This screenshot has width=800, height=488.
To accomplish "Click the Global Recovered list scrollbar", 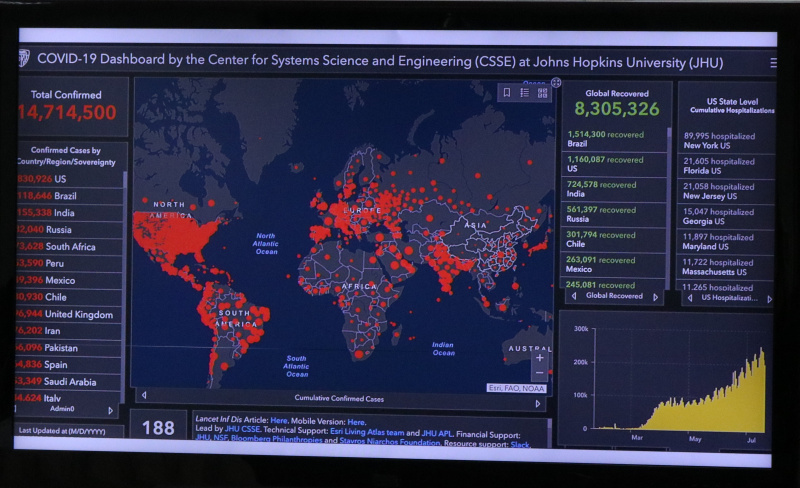I will (669, 207).
